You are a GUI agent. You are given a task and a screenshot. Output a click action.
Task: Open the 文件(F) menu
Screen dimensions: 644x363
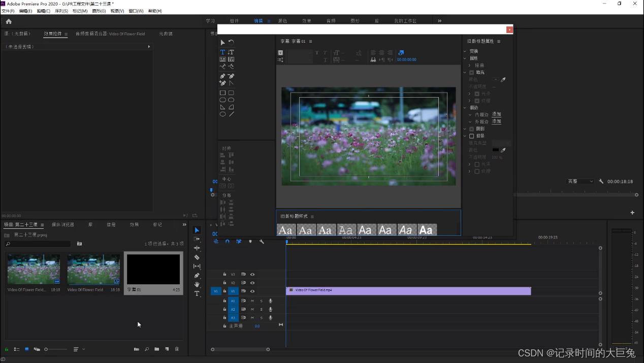pyautogui.click(x=8, y=11)
